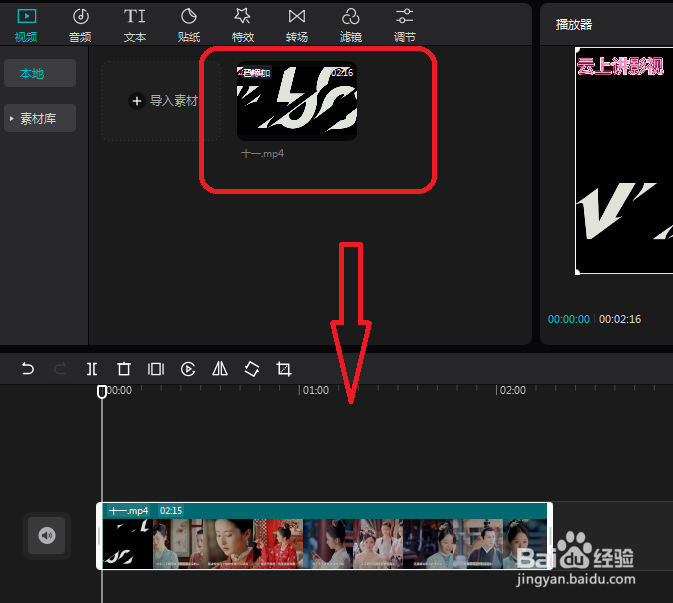Click the 01:00 mark on the timeline ruler
Screen dimensions: 673x603
[x=315, y=390]
